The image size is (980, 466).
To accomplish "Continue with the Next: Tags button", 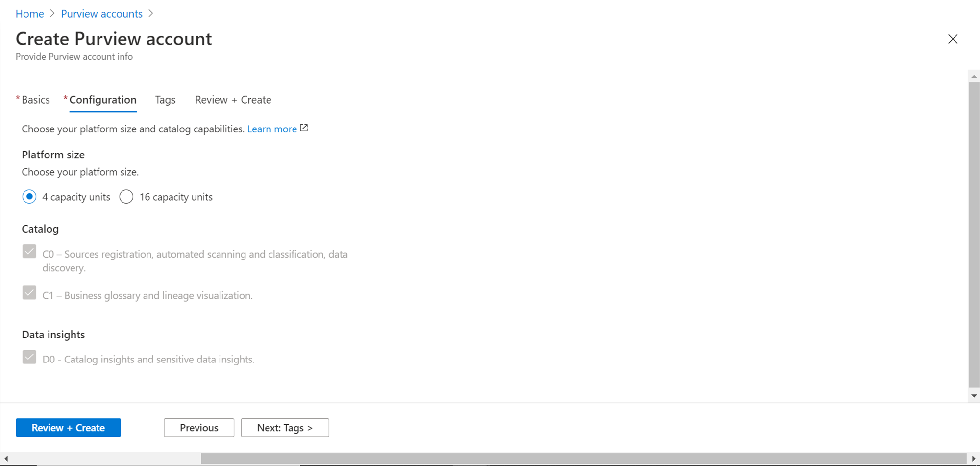I will pos(285,428).
